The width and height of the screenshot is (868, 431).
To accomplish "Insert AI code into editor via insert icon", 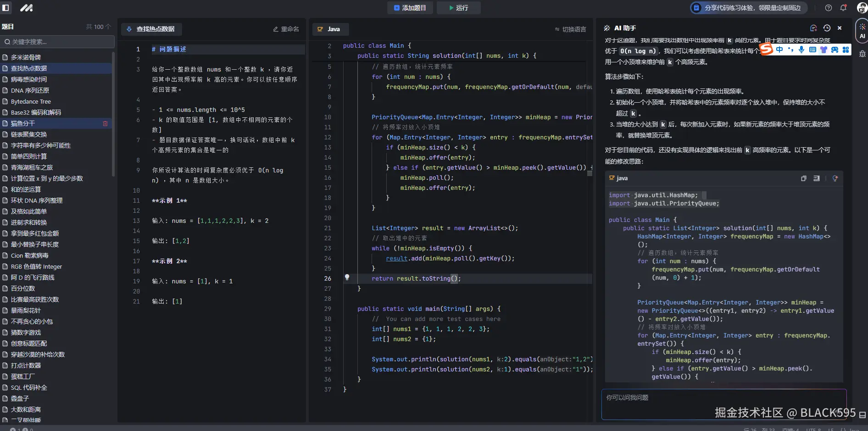I will click(x=818, y=178).
